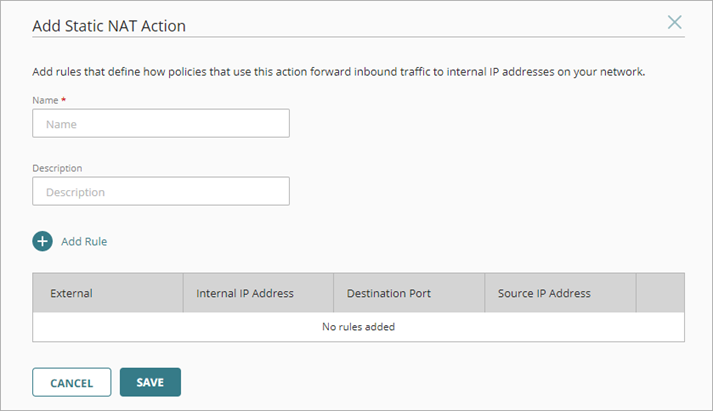Click the plus icon for Add Rule
The height and width of the screenshot is (411, 713).
(43, 241)
